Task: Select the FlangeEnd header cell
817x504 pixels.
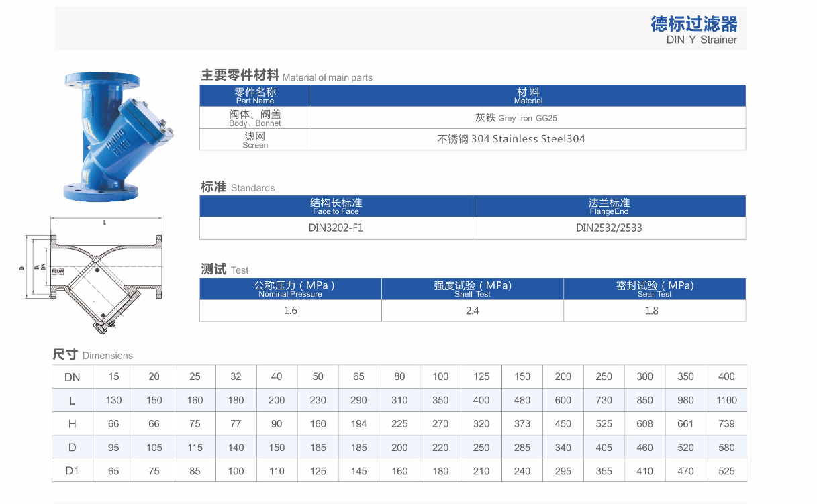Action: click(609, 206)
